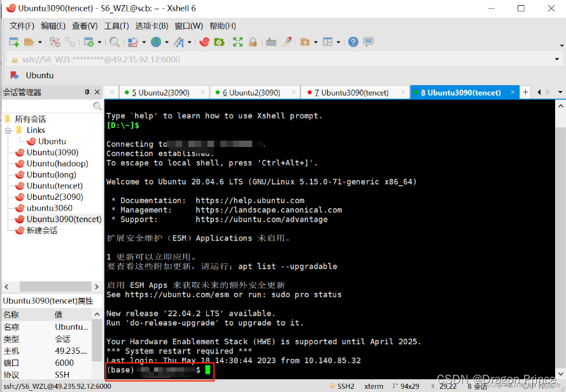
Task: Open the Color scheme icon
Action: click(133, 42)
